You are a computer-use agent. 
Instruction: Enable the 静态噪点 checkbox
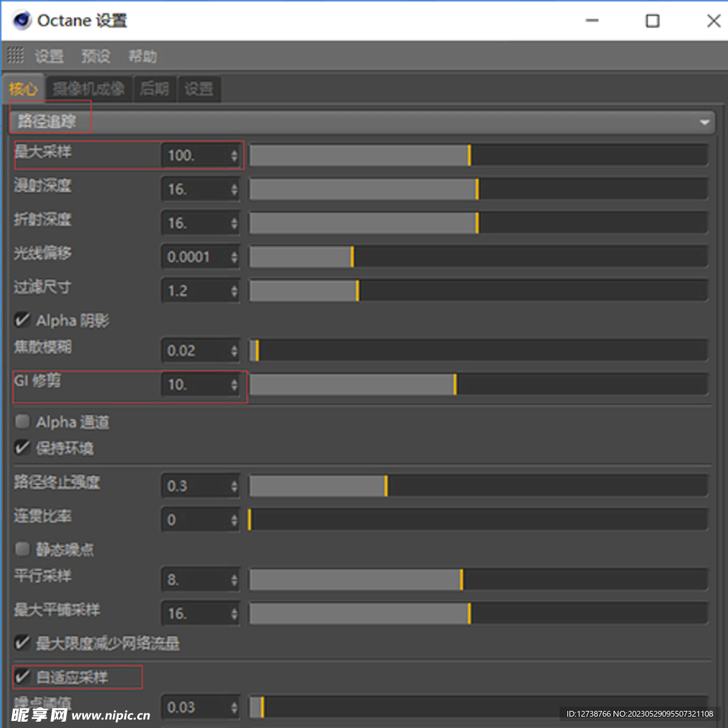[22, 550]
